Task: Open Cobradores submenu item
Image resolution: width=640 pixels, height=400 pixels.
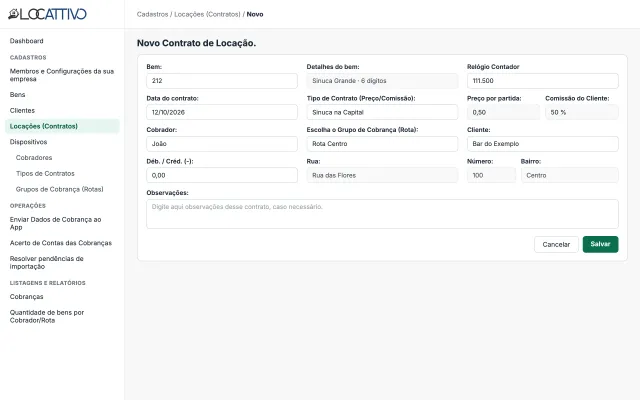Action: pyautogui.click(x=34, y=158)
